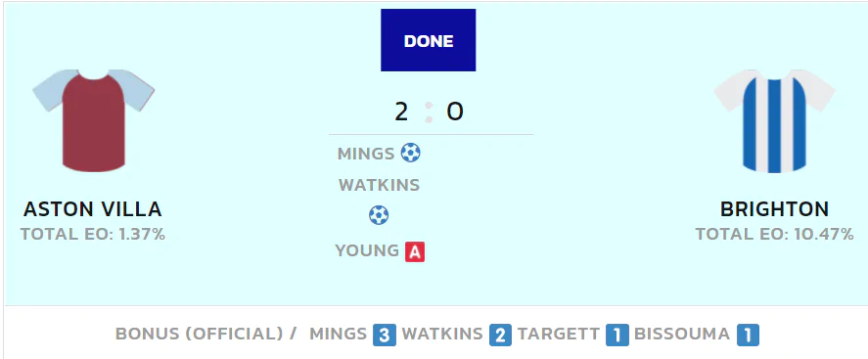Click the DONE match status button
The width and height of the screenshot is (868, 359).
point(428,40)
